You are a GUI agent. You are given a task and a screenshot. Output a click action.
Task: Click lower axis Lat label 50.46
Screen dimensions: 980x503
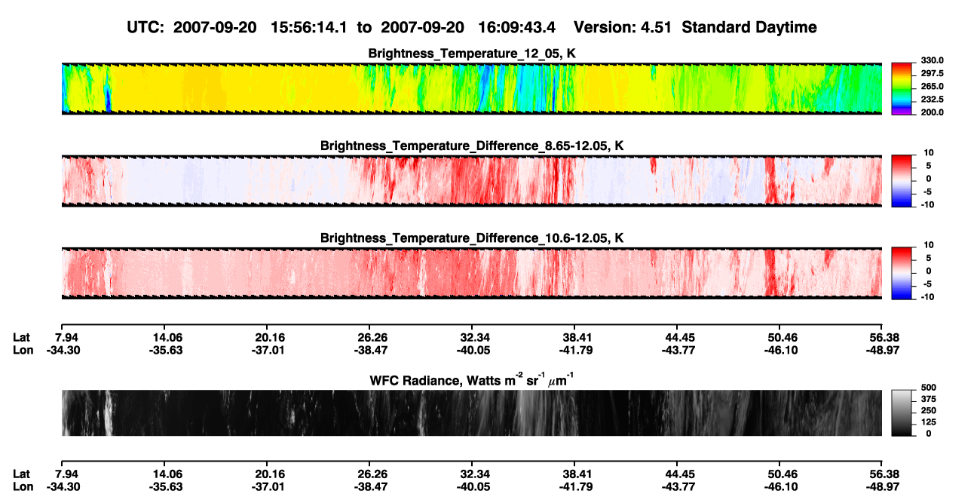[x=781, y=474]
